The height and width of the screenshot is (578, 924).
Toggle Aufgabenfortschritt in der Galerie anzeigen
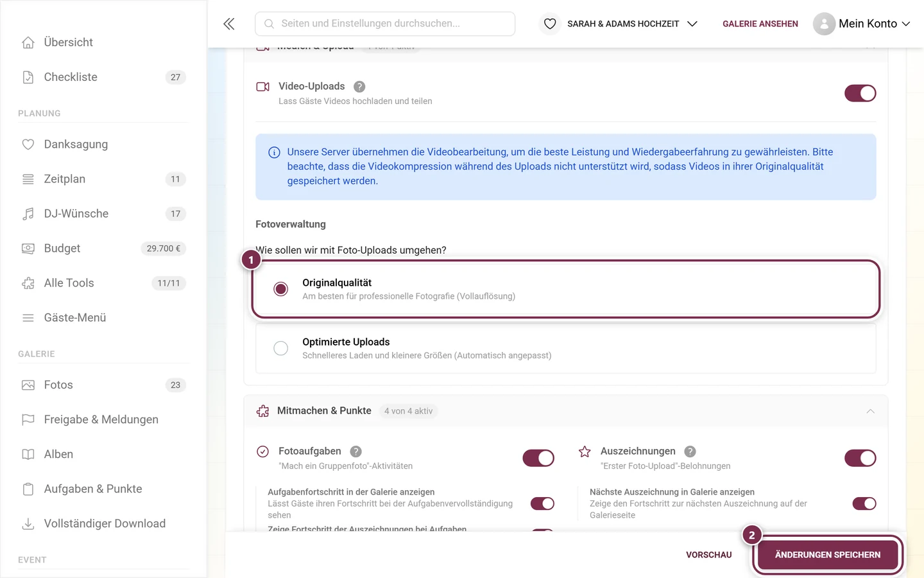tap(542, 504)
